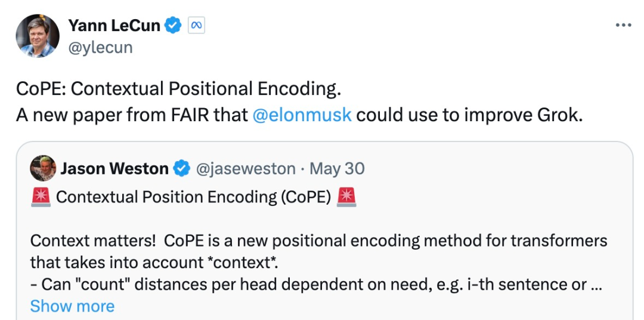Screen dimensions: 644x320
Task: Click the right red siren emoji
Action: (x=346, y=197)
